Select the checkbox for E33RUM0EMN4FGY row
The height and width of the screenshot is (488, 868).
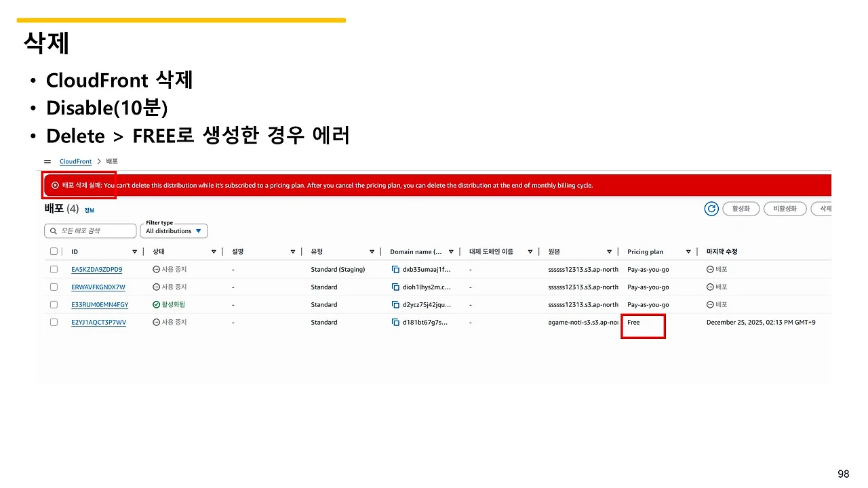click(54, 304)
